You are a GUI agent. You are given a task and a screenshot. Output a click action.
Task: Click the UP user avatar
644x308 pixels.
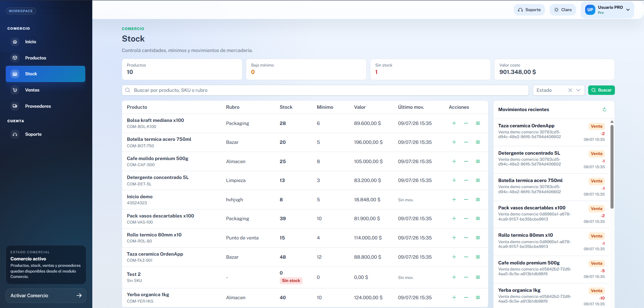point(590,10)
